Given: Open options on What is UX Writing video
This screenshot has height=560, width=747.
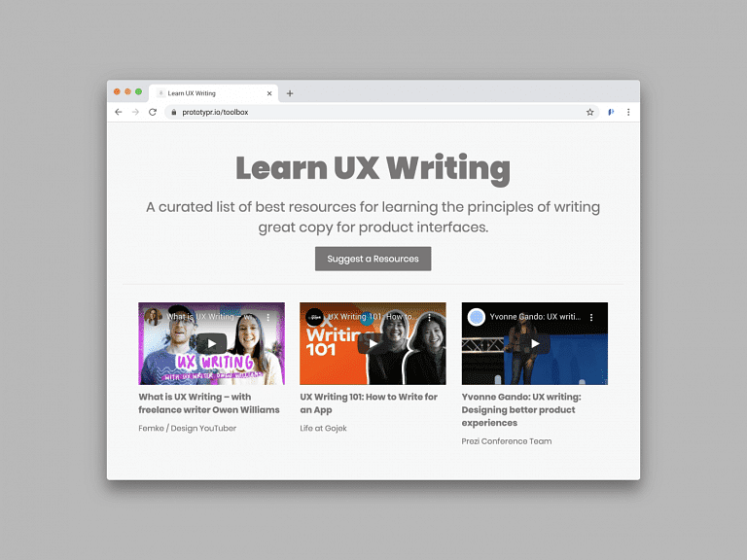Looking at the screenshot, I should [x=267, y=317].
